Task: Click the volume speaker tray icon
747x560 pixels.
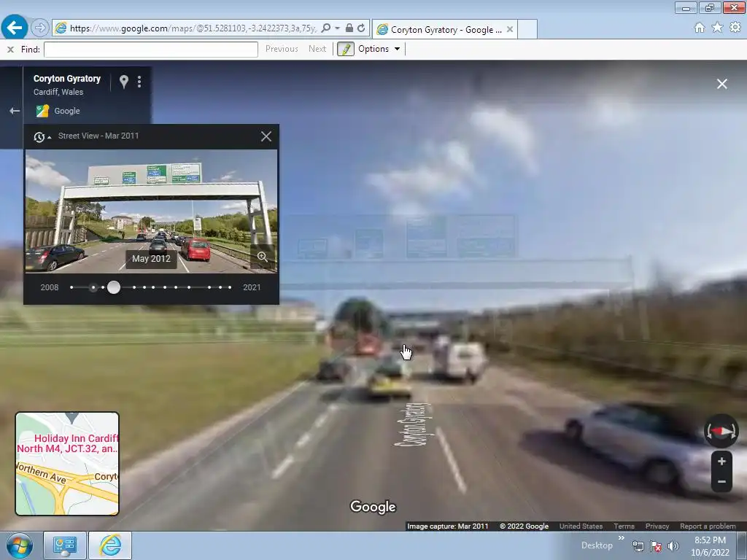Action: click(673, 546)
